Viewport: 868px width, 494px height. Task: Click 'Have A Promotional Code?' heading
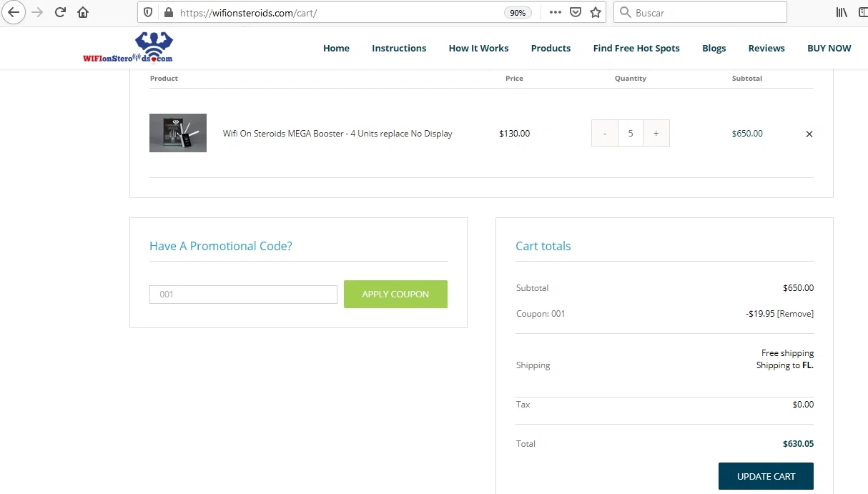[221, 246]
